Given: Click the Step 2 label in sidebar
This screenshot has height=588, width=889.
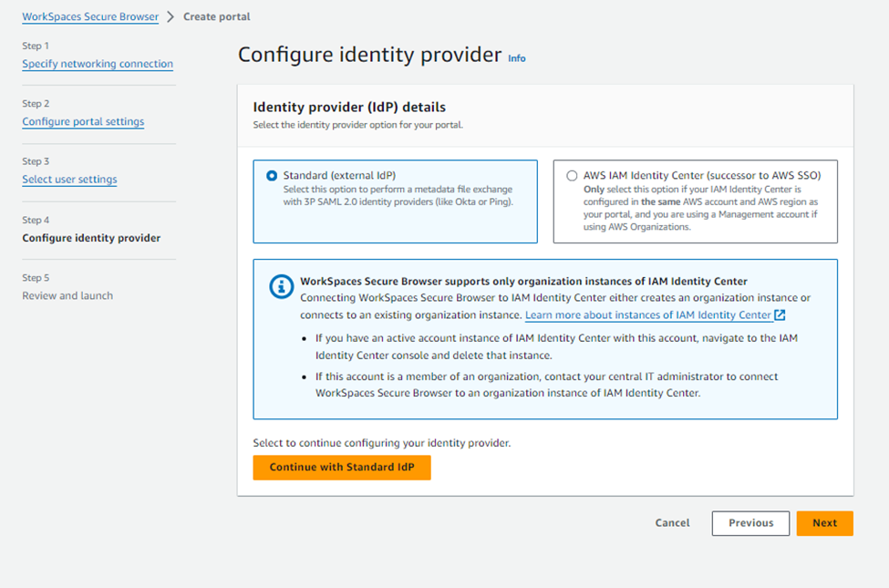Looking at the screenshot, I should pos(36,103).
